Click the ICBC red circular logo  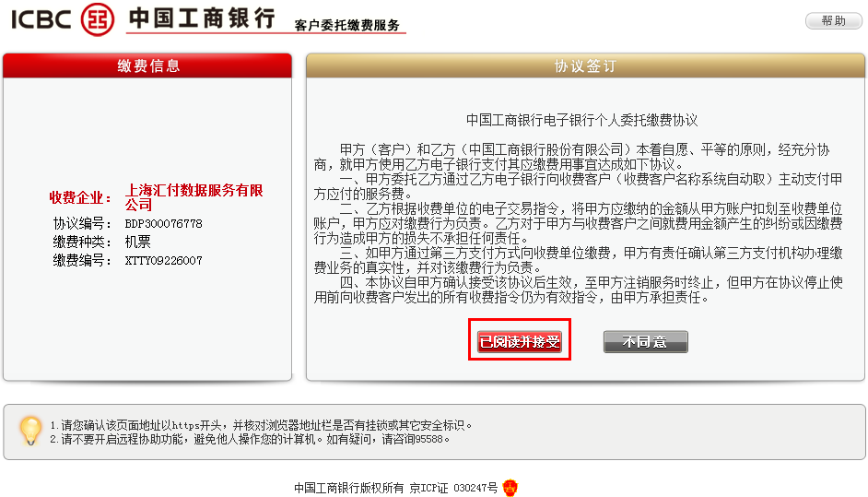(x=98, y=19)
